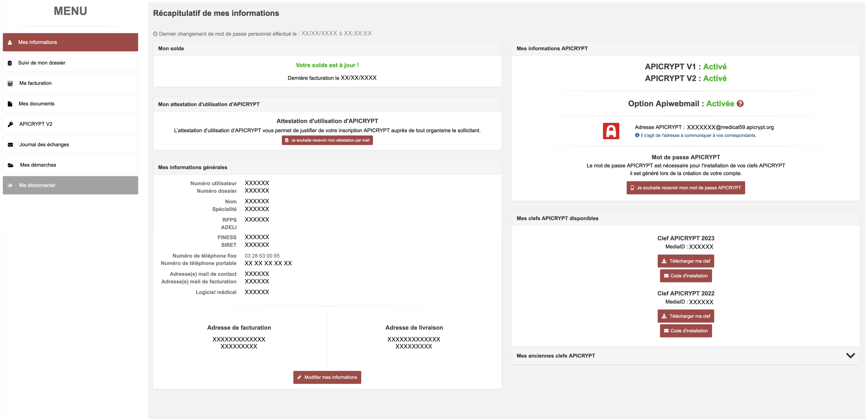Click the Adresse de facturation heading
868x419 pixels.
pos(239,328)
